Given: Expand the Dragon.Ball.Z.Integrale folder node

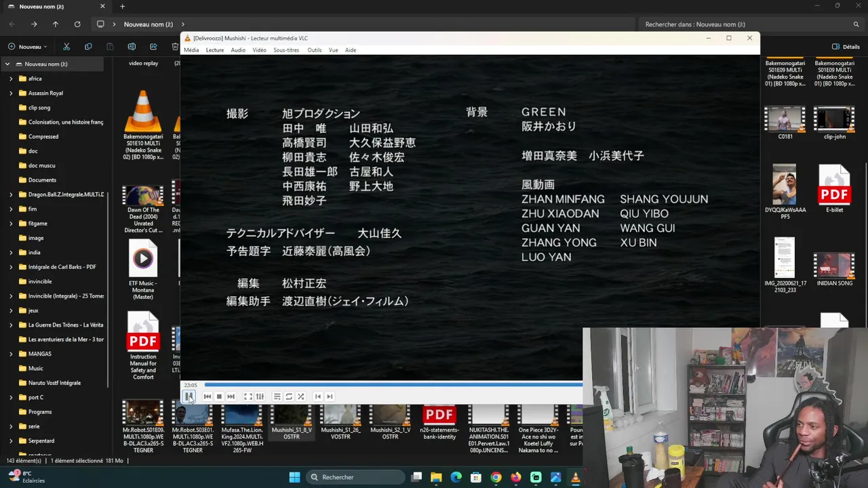Looking at the screenshot, I should pyautogui.click(x=11, y=195).
